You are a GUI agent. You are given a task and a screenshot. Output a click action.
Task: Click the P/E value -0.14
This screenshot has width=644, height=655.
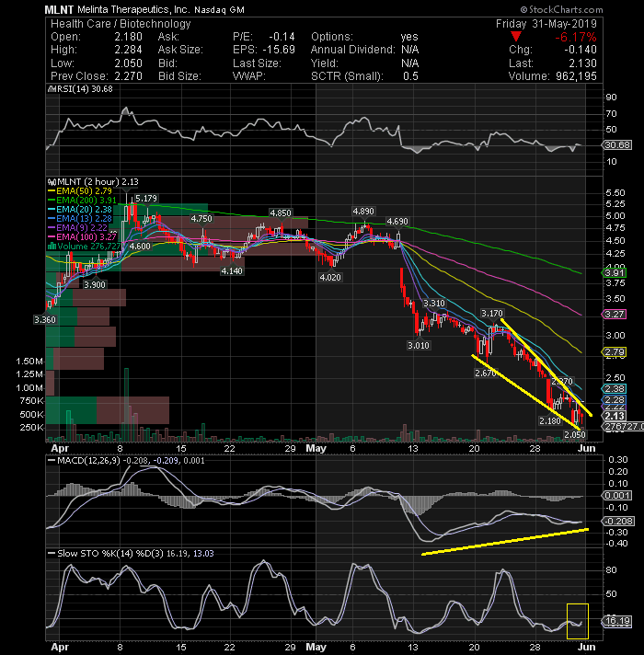(x=282, y=37)
